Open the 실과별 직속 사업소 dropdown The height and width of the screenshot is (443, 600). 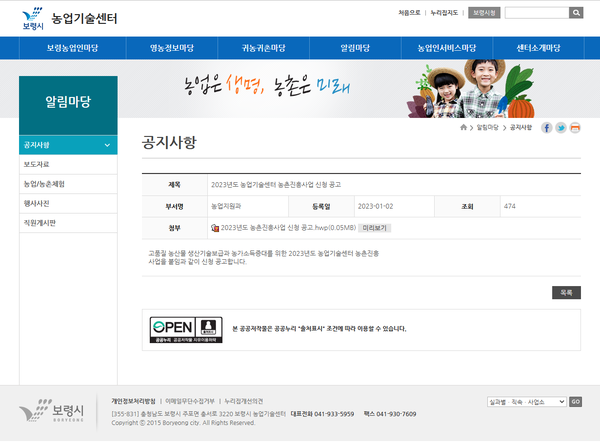(527, 402)
